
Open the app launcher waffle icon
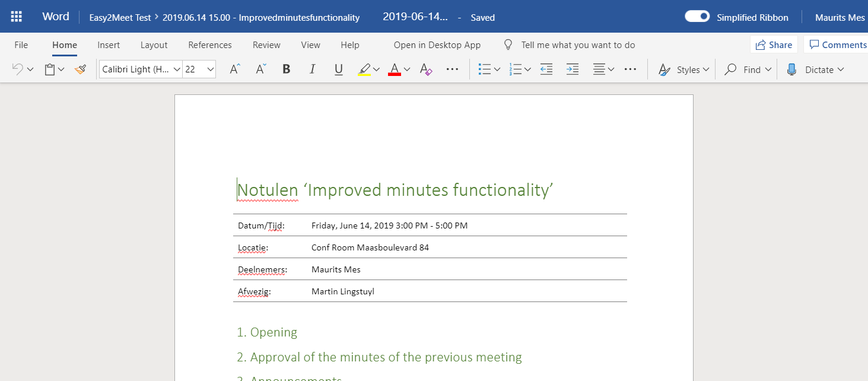(x=17, y=17)
